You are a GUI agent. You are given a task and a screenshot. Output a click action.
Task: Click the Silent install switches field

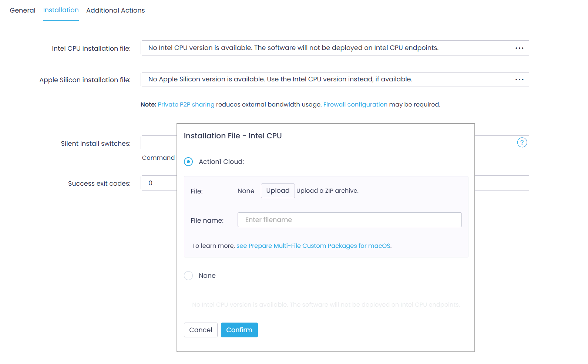click(x=159, y=143)
